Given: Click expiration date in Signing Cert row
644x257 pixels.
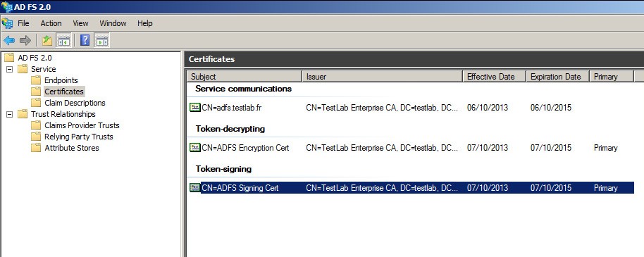Looking at the screenshot, I should pyautogui.click(x=551, y=188).
